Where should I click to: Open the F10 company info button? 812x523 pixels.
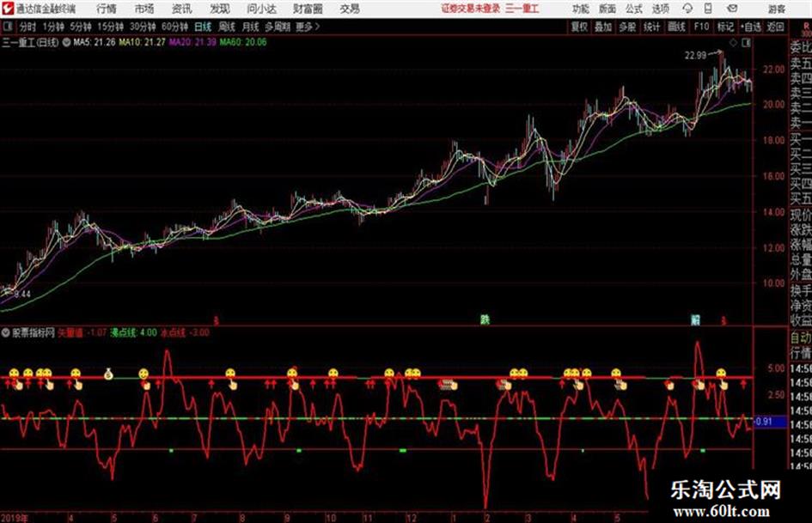pyautogui.click(x=701, y=27)
